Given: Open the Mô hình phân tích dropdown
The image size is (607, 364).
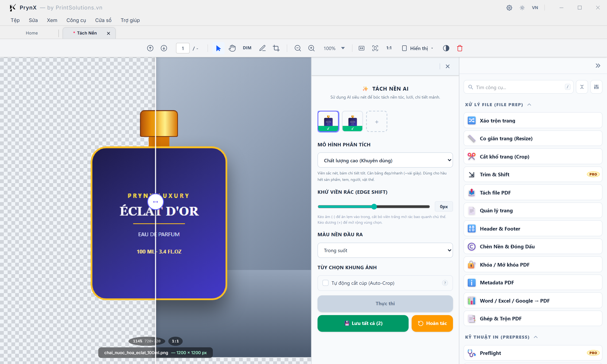Looking at the screenshot, I should click(385, 160).
